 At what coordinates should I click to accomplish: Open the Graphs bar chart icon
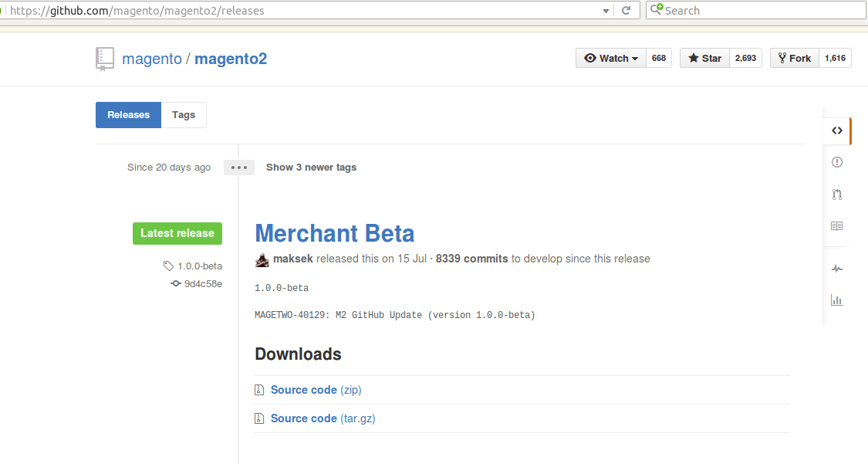837,300
